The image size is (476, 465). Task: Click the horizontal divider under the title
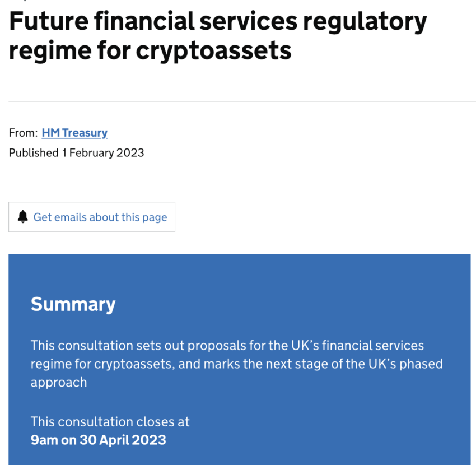tap(242, 101)
